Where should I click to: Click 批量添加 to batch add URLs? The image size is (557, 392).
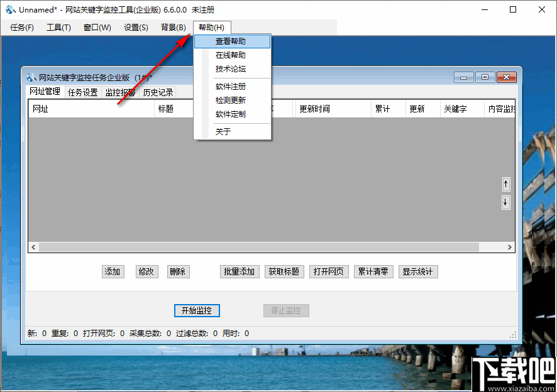pos(240,271)
